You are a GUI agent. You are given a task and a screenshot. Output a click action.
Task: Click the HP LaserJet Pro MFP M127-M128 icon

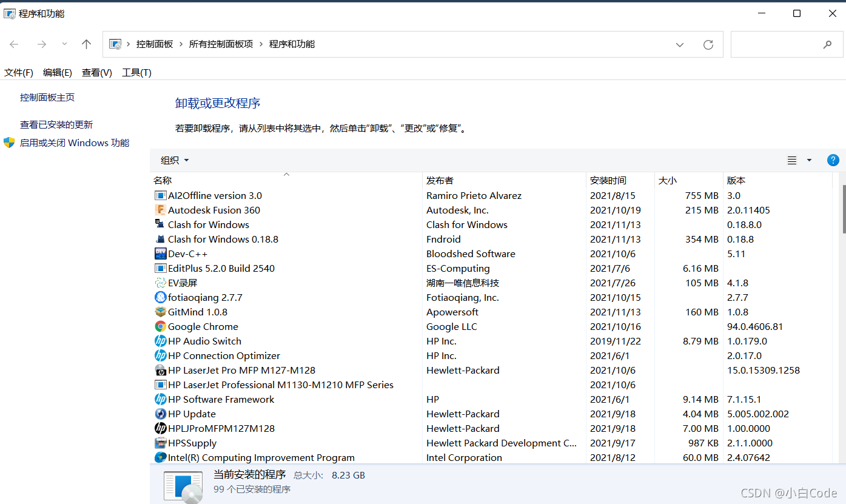[160, 370]
